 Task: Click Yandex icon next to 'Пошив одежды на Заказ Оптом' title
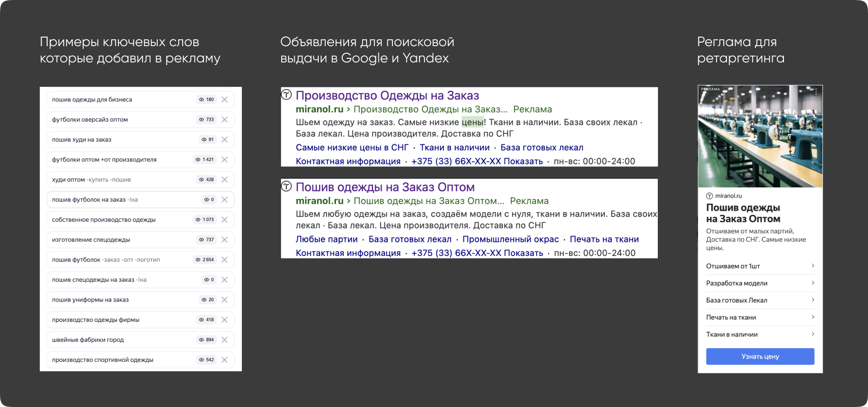287,186
